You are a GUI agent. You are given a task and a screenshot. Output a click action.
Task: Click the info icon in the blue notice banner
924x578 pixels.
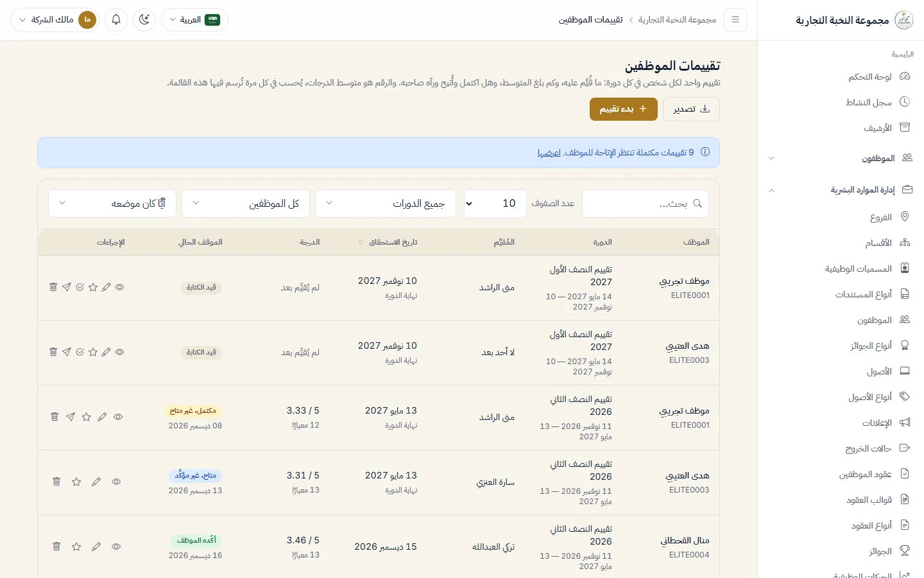[x=705, y=152]
